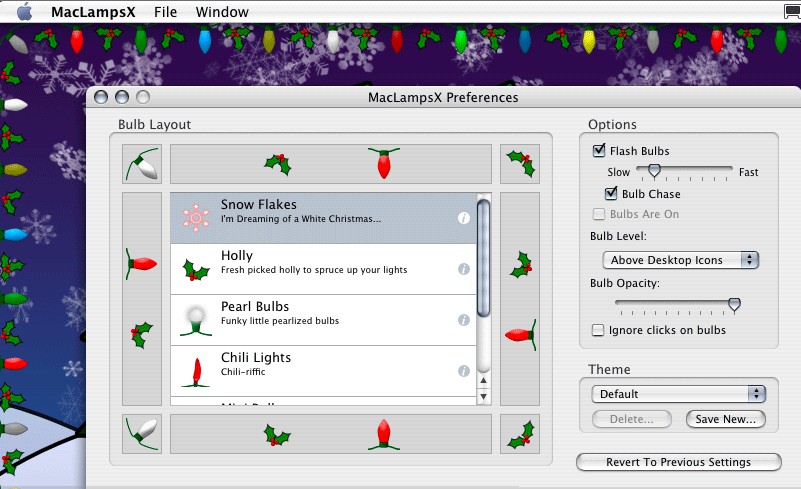
Task: Click the bulb list scrollbar thumb
Action: pos(483,258)
